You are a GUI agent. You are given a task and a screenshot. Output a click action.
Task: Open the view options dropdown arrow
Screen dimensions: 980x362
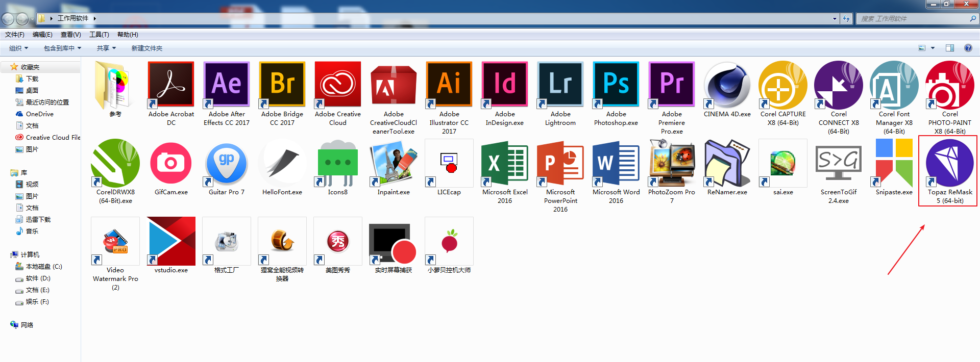[x=933, y=48]
